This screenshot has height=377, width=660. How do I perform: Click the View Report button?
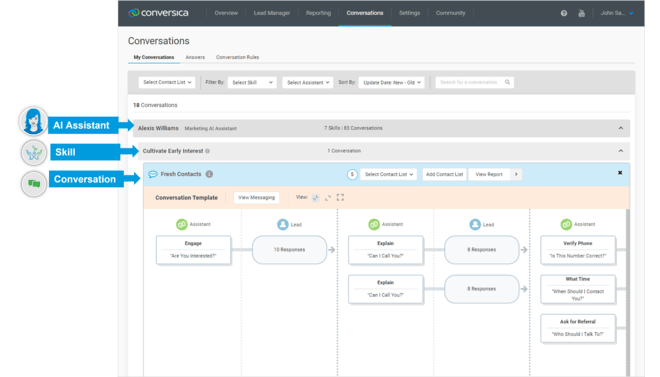pos(489,174)
